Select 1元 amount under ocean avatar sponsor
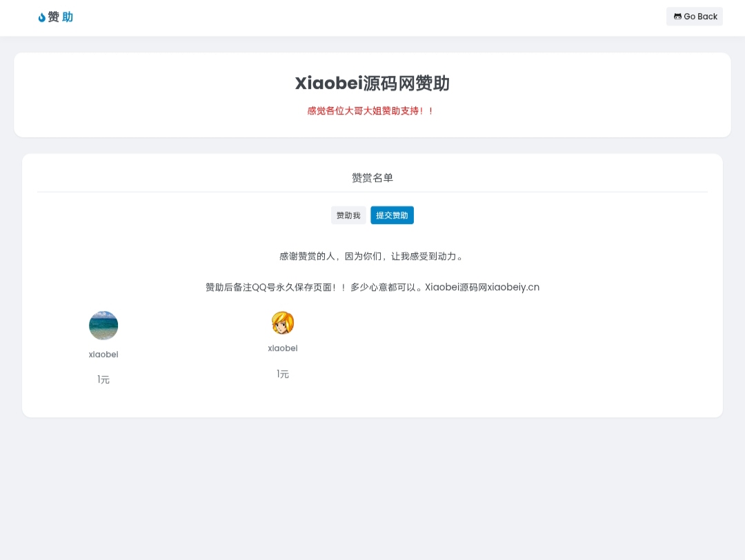745x560 pixels. pos(103,379)
